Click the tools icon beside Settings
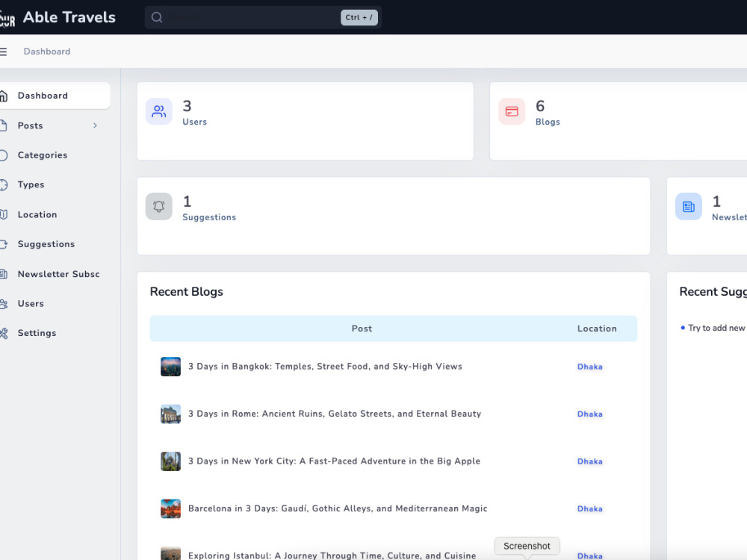 (x=3, y=333)
